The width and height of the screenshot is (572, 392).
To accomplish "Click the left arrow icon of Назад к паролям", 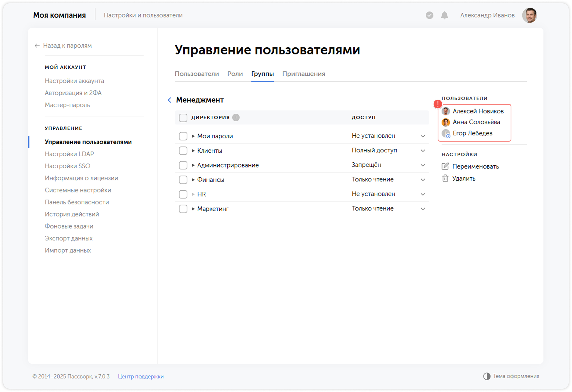I will pos(37,46).
